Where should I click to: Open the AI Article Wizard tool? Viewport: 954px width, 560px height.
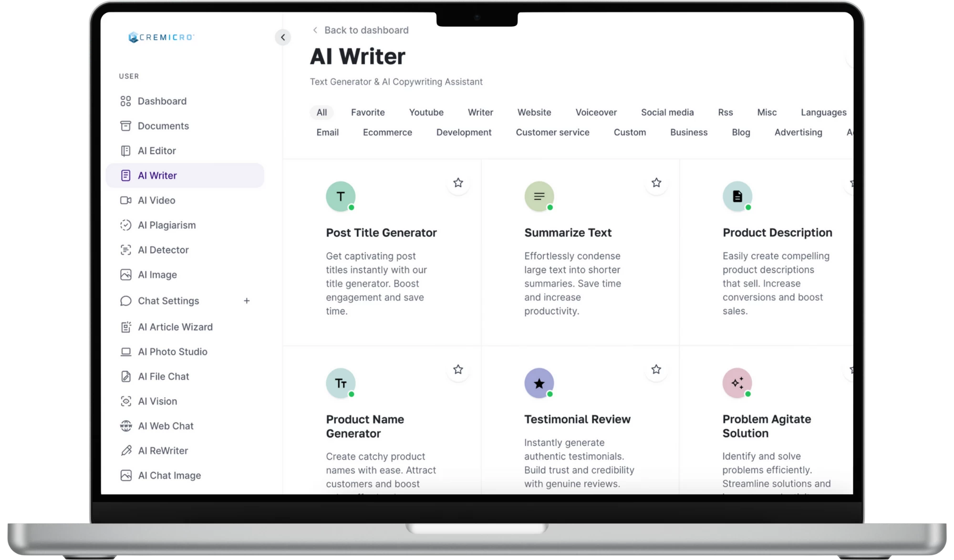click(x=176, y=327)
